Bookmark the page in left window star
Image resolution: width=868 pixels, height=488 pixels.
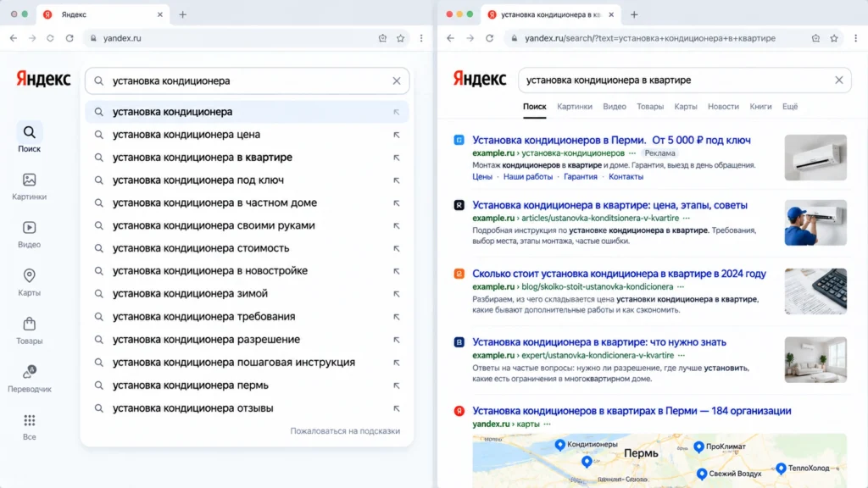pyautogui.click(x=400, y=38)
